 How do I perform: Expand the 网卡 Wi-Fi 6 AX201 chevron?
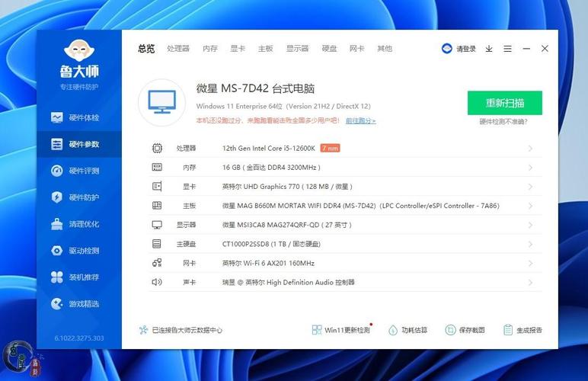(530, 263)
